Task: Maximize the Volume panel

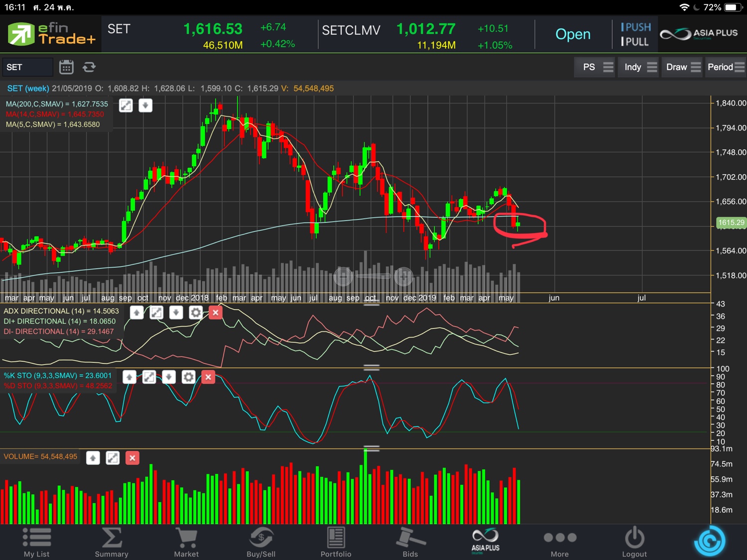Action: [113, 458]
